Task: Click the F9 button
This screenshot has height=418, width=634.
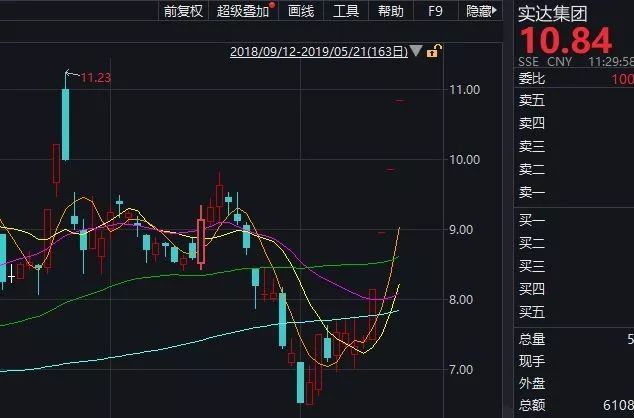Action: coord(435,11)
